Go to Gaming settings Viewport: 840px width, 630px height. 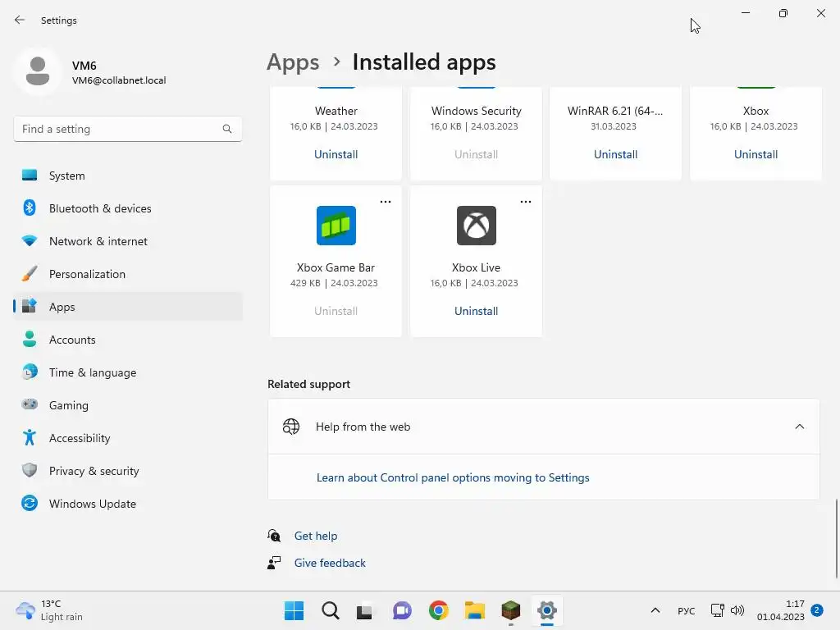click(x=128, y=405)
